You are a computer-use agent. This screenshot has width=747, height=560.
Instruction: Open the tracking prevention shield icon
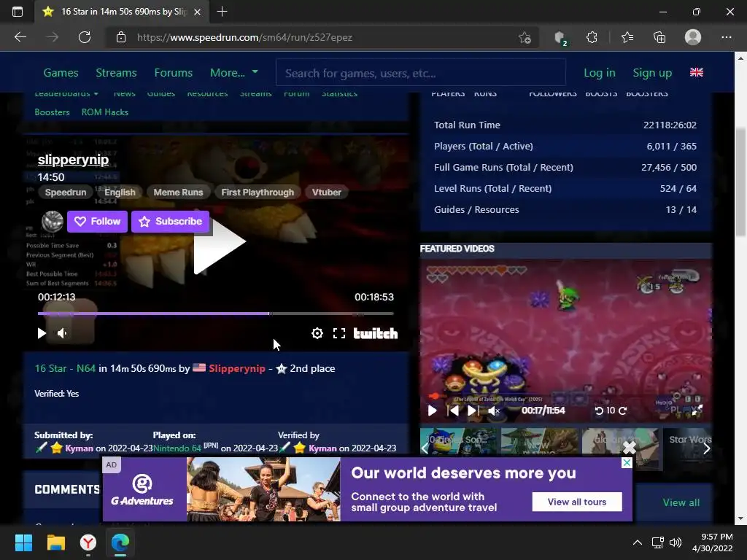click(x=561, y=38)
